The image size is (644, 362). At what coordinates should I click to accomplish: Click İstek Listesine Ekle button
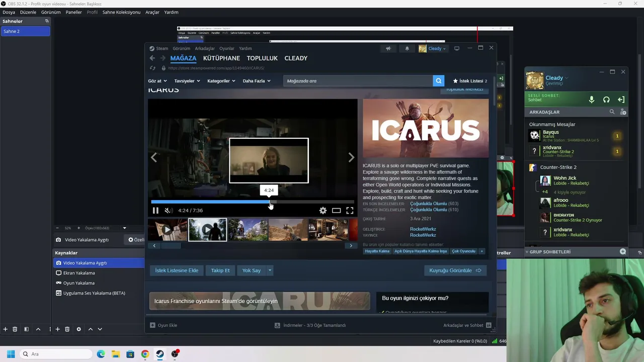[177, 270]
